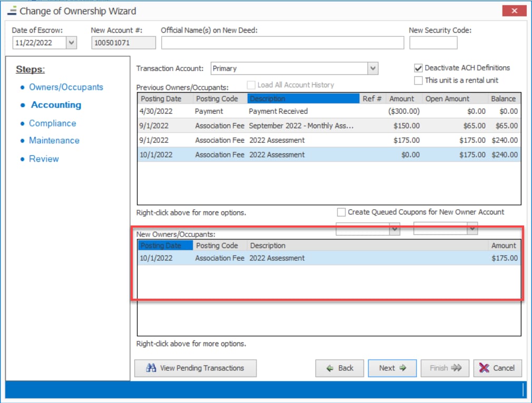Sort previous owners by Posting Date header
Viewport: 532px width, 403px height.
pyautogui.click(x=165, y=99)
